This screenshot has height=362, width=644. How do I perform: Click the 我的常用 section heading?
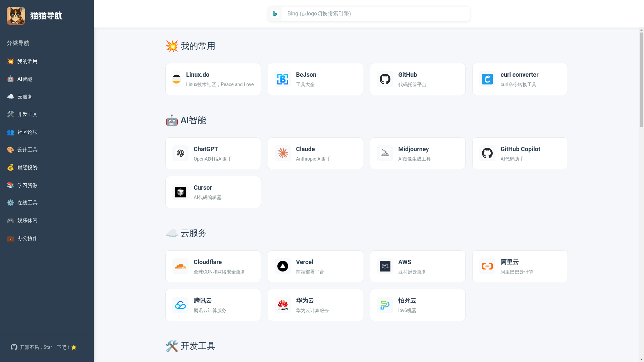[191, 46]
